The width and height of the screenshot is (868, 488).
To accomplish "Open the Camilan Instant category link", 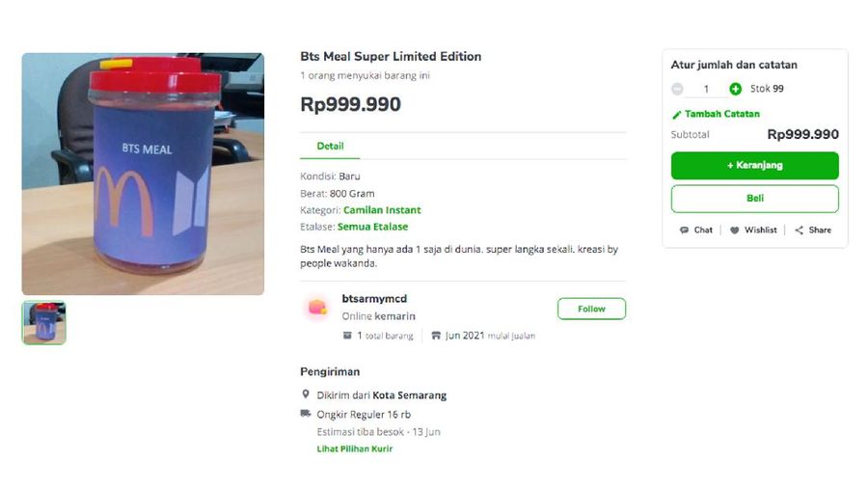I will (382, 210).
